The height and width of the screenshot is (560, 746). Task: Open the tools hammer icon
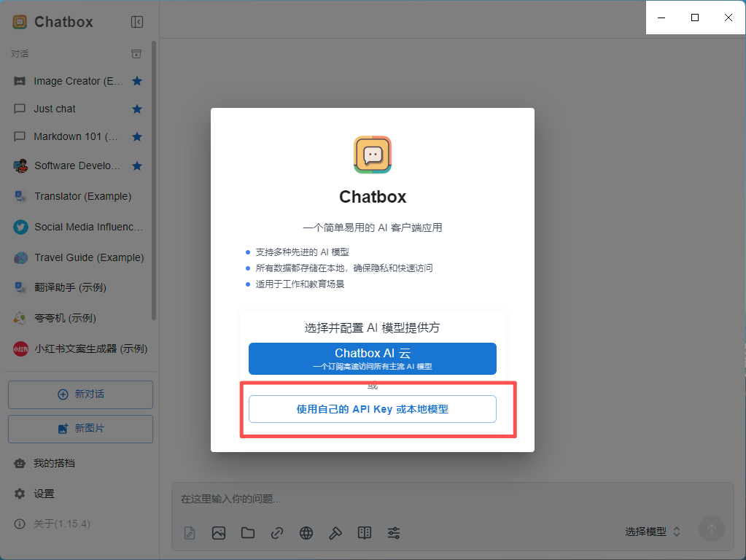tap(335, 533)
